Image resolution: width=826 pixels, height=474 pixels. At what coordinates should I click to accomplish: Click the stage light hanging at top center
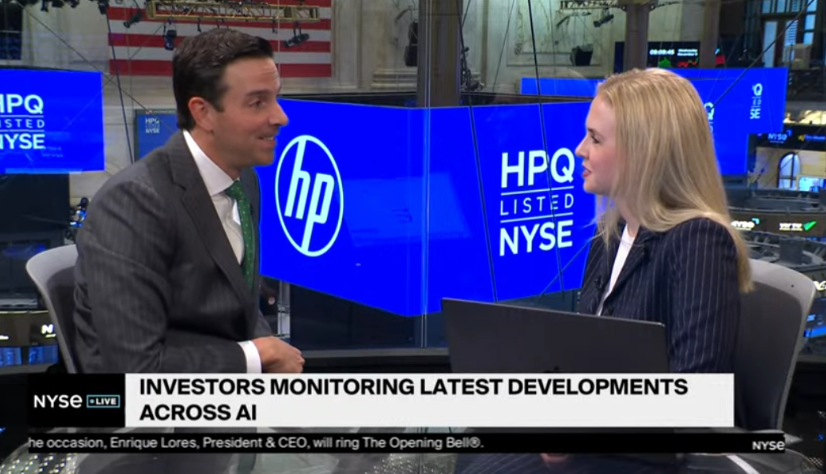tap(295, 38)
